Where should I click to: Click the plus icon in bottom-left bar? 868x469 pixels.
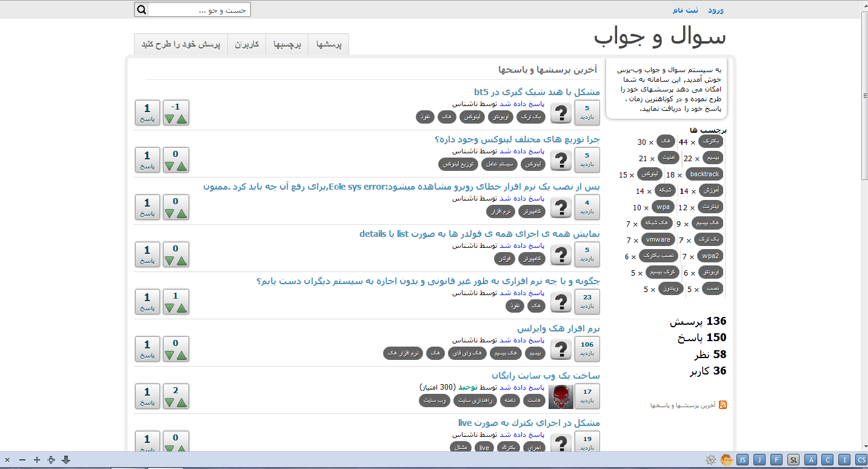pyautogui.click(x=37, y=460)
